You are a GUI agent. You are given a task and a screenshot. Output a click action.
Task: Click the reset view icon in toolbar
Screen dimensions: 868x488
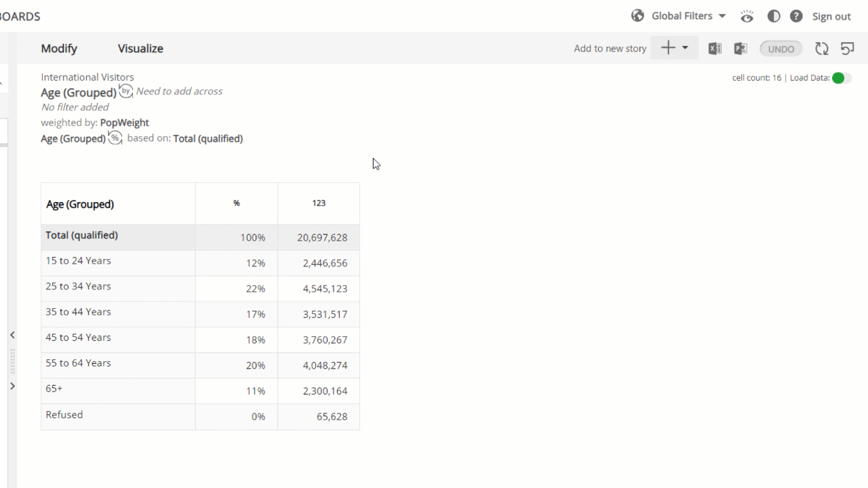[x=847, y=48]
